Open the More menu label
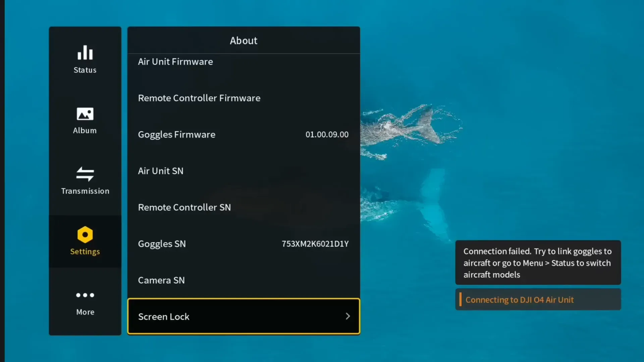This screenshot has width=644, height=362. click(x=85, y=312)
